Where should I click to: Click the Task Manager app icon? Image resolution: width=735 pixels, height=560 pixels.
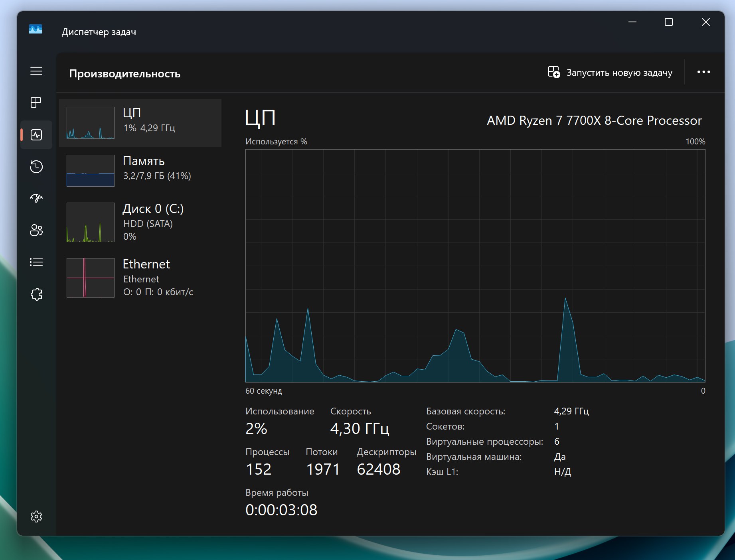pos(36,29)
